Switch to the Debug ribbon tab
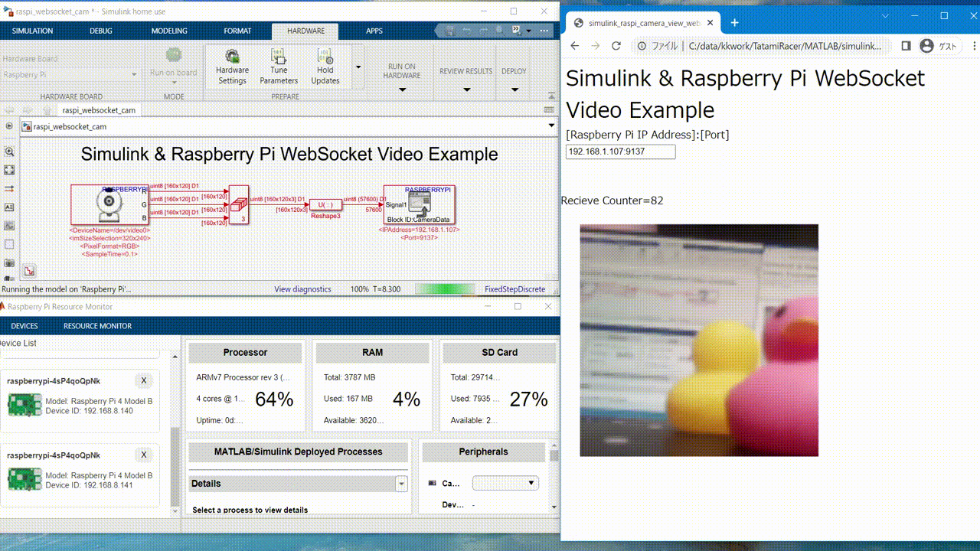The width and height of the screenshot is (980, 551). 100,31
